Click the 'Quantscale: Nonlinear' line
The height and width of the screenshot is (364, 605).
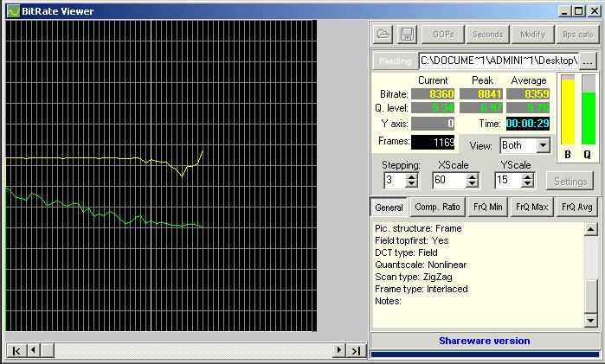(421, 265)
